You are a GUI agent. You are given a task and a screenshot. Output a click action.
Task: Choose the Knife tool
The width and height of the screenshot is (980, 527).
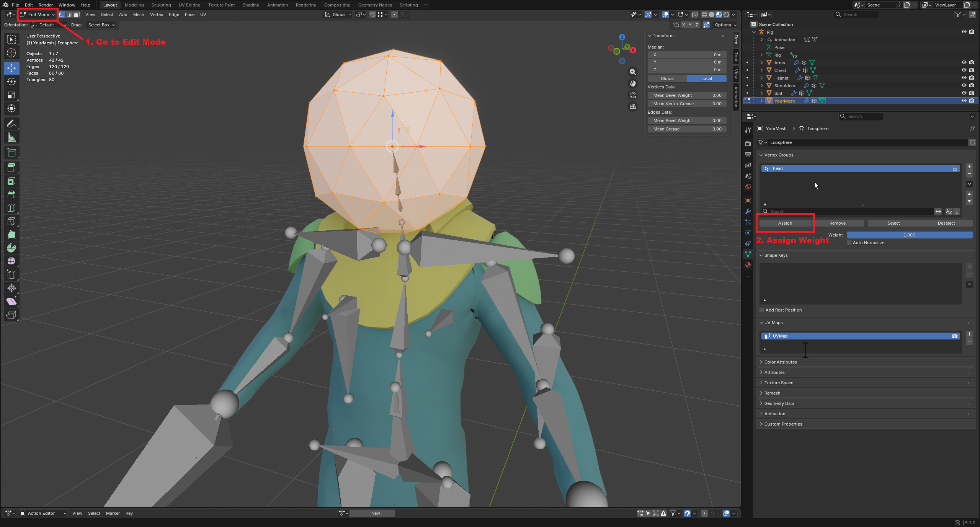click(x=11, y=221)
